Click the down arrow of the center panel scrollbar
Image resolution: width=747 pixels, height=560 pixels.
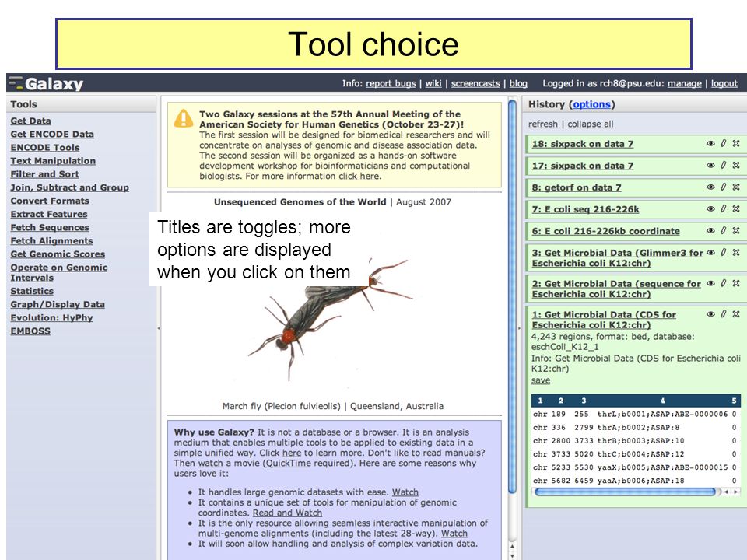(x=512, y=555)
